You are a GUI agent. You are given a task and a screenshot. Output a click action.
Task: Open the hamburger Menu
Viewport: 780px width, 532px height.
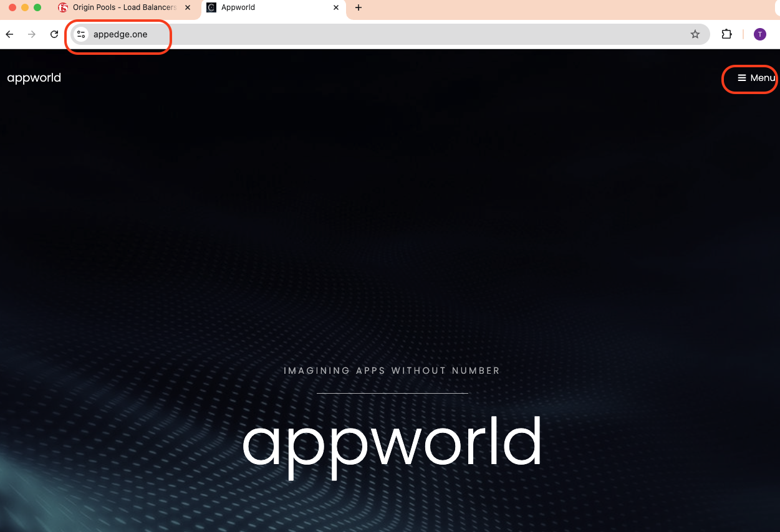756,78
